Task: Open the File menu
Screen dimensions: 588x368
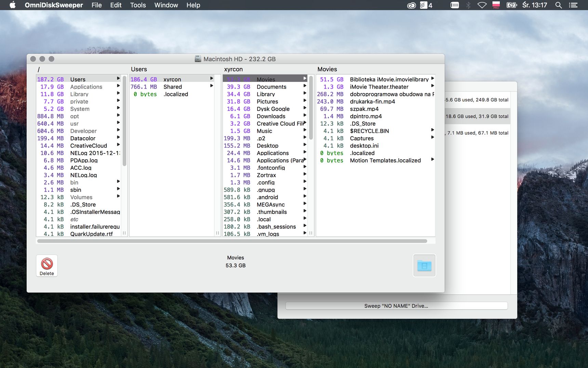Action: 97,5
